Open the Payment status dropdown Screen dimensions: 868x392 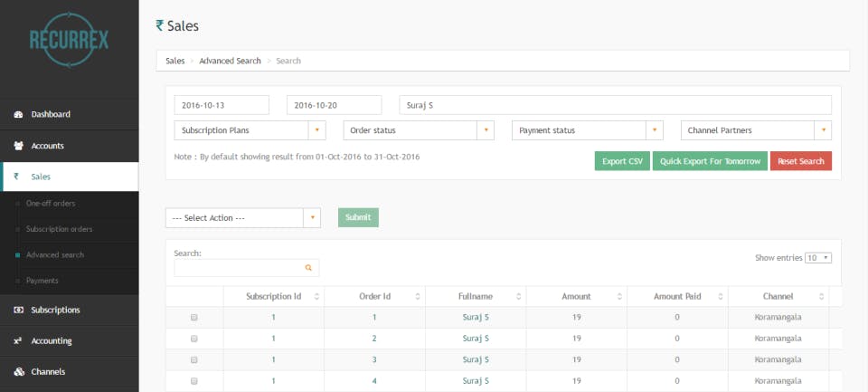tap(588, 130)
